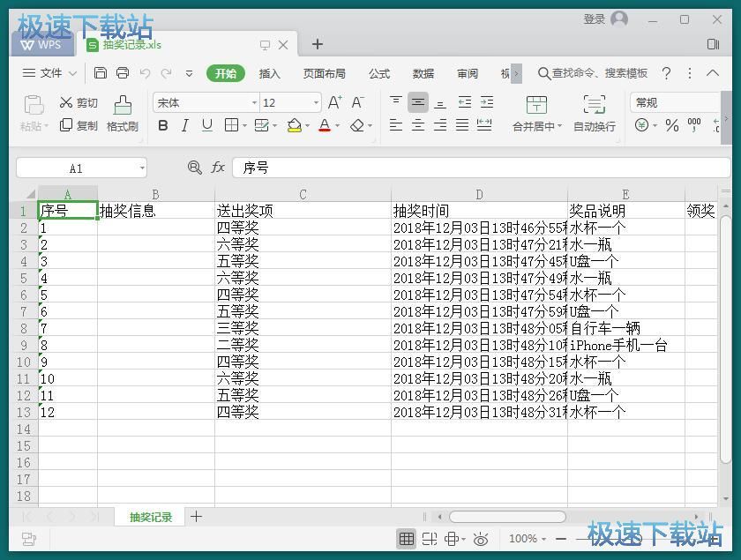Increase font size with A+ icon
Viewport: 741px width, 560px height.
pos(334,102)
